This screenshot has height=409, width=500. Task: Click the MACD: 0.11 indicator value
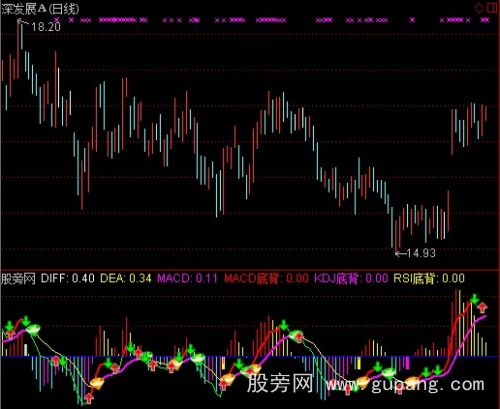click(x=187, y=278)
